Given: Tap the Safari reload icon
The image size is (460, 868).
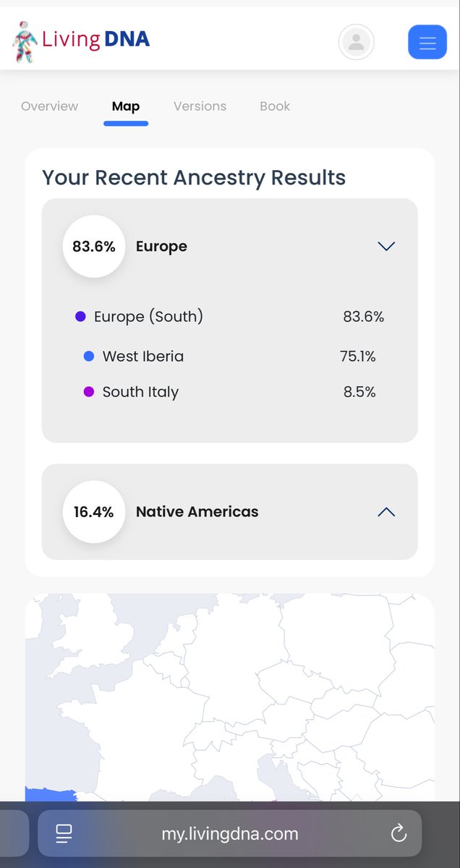Looking at the screenshot, I should (x=399, y=834).
